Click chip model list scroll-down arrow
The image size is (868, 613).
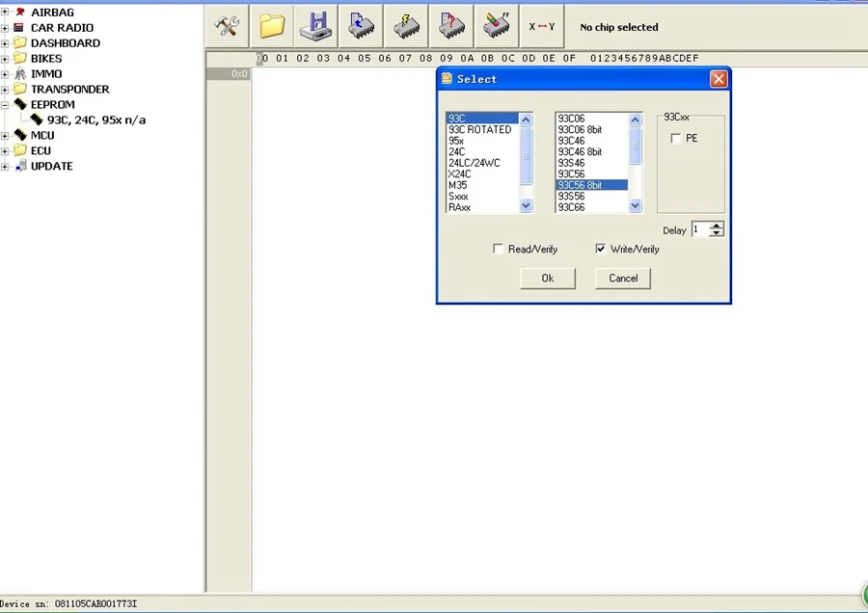(635, 205)
